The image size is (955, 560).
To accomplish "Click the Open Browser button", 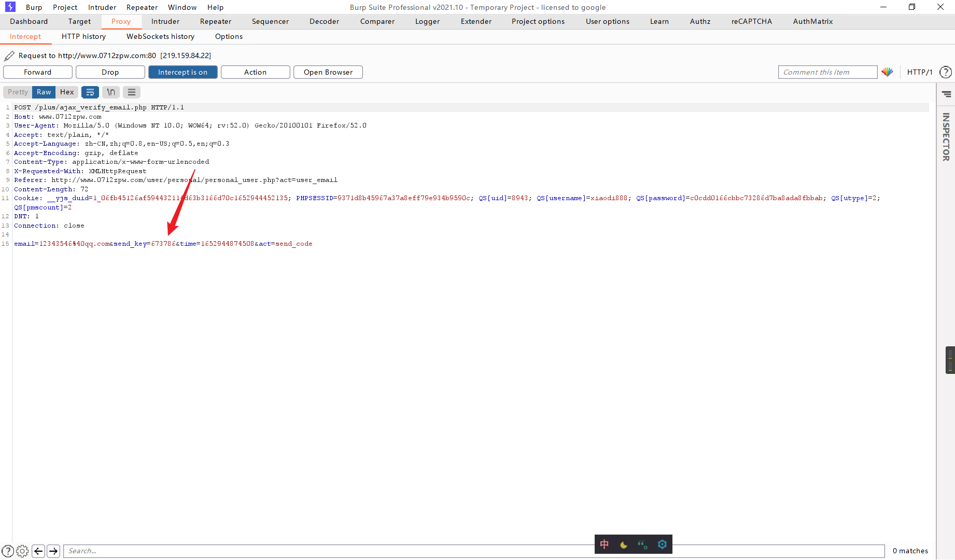I will point(328,72).
